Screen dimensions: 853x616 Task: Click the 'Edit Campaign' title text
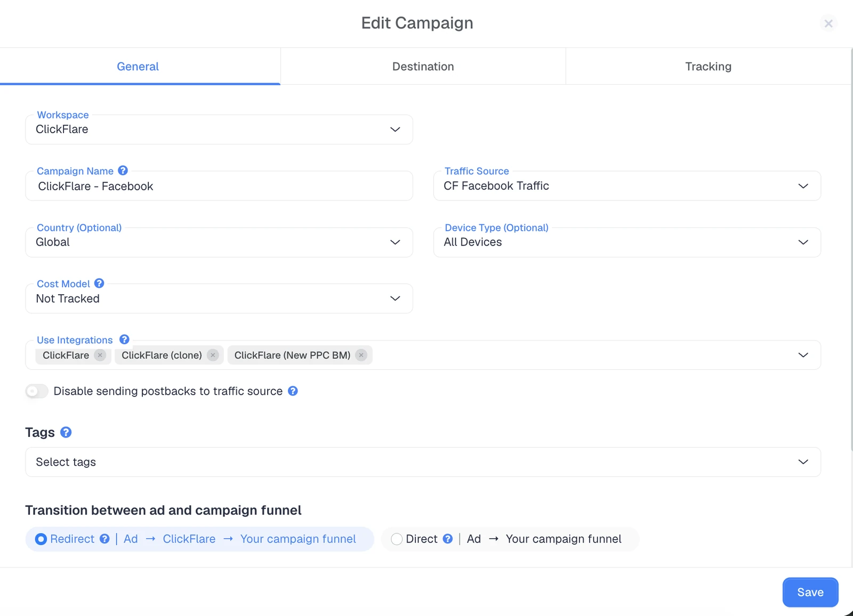click(417, 23)
